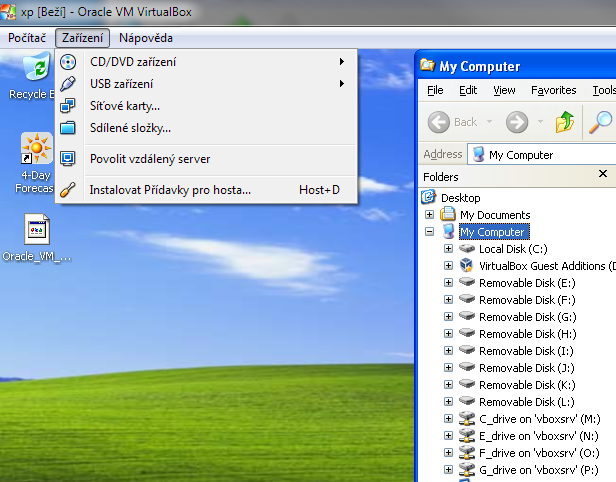
Task: Expand VirtualBox Guest Additions drive
Action: click(x=448, y=266)
